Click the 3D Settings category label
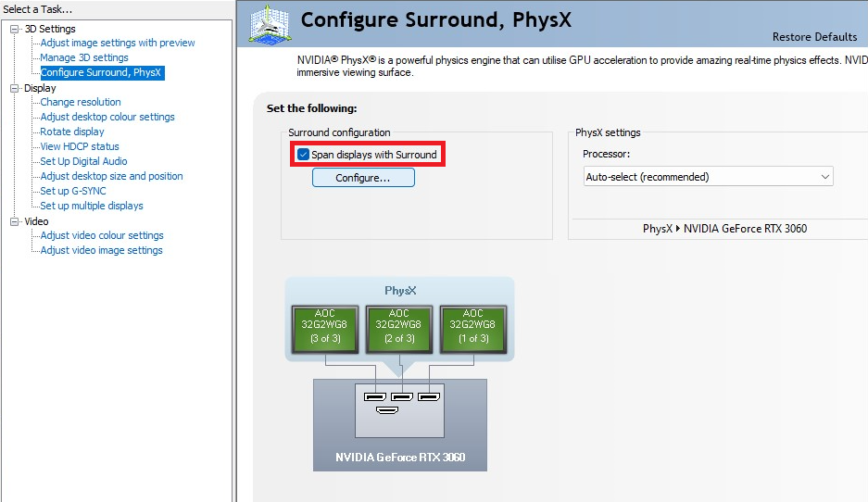The image size is (868, 502). pos(50,29)
